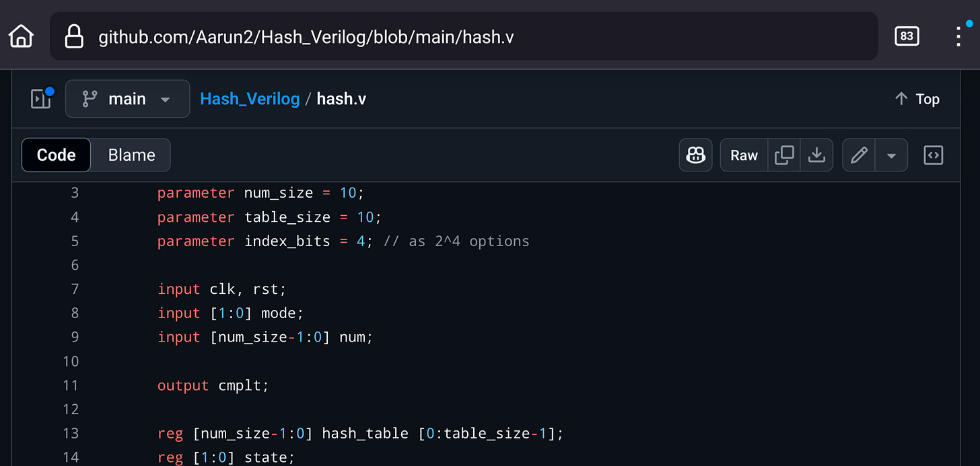Expand the file tree side panel icon
Image resolution: width=980 pixels, height=466 pixels.
42,99
